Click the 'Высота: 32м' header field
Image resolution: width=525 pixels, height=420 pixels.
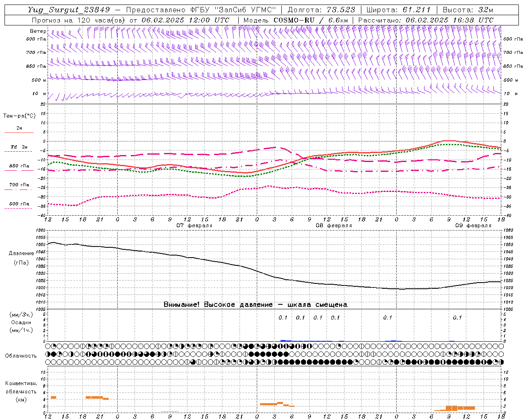(467, 10)
